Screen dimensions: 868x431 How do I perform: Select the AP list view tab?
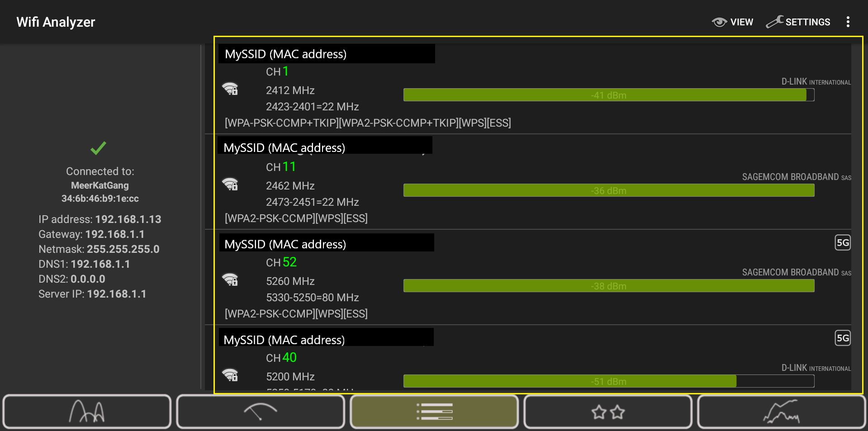pyautogui.click(x=434, y=412)
